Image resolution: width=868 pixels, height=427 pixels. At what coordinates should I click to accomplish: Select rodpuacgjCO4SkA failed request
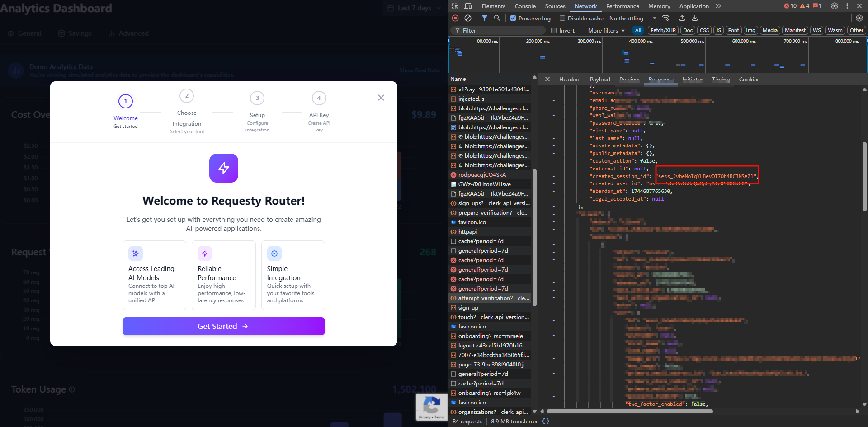coord(490,175)
